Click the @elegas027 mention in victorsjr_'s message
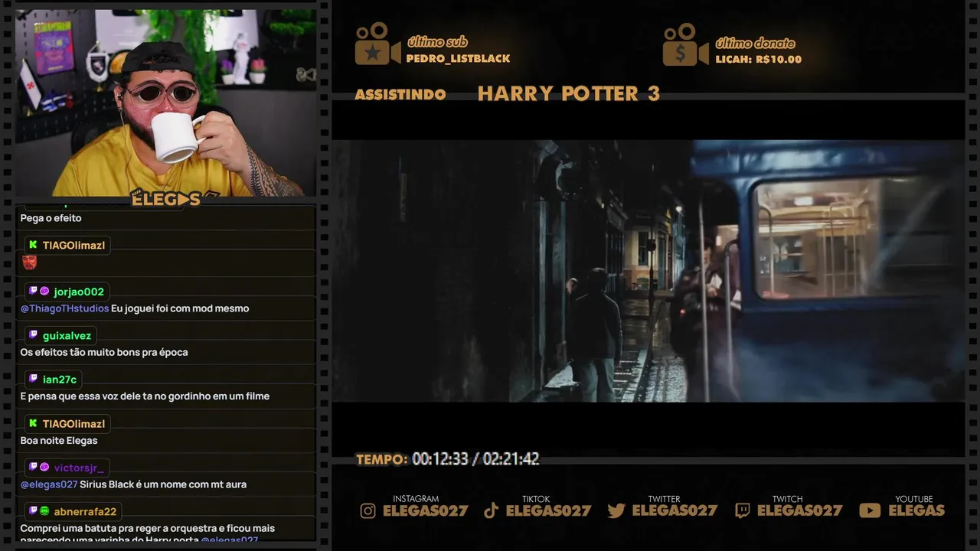 pyautogui.click(x=49, y=484)
